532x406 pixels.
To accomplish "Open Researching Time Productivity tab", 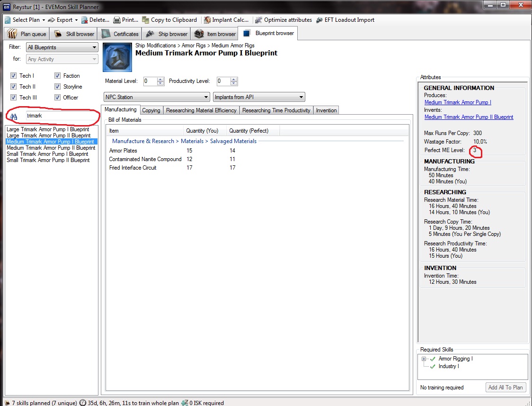I will (x=276, y=110).
